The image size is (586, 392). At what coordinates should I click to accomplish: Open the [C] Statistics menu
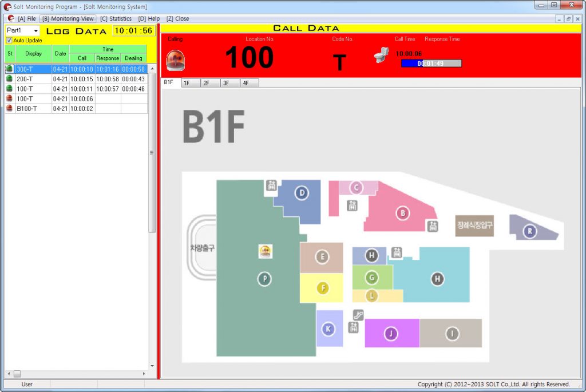[116, 19]
